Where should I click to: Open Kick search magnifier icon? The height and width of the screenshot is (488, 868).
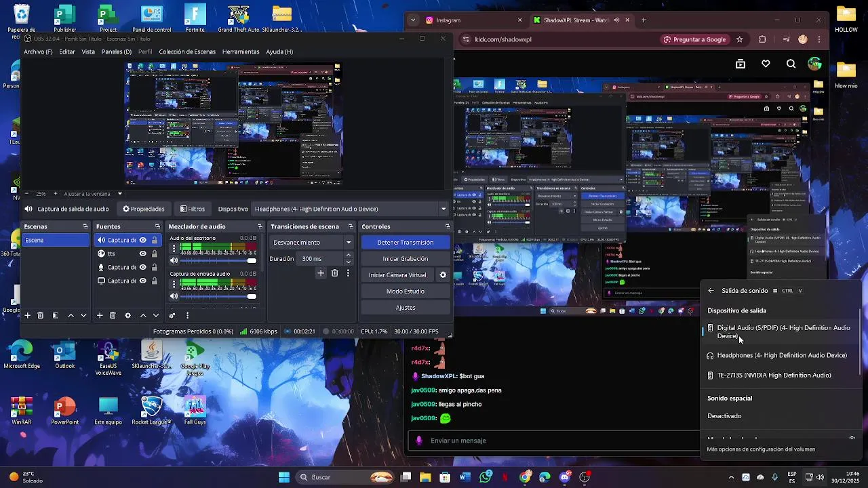click(791, 64)
